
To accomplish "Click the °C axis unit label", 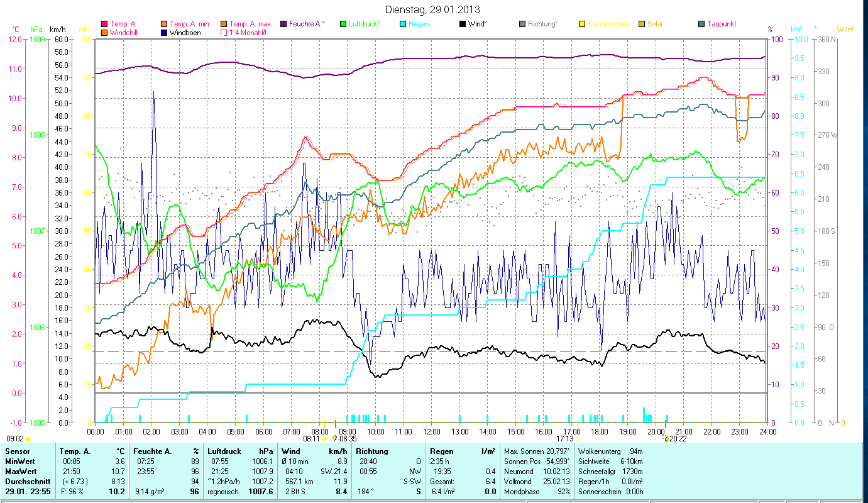I will (16, 30).
